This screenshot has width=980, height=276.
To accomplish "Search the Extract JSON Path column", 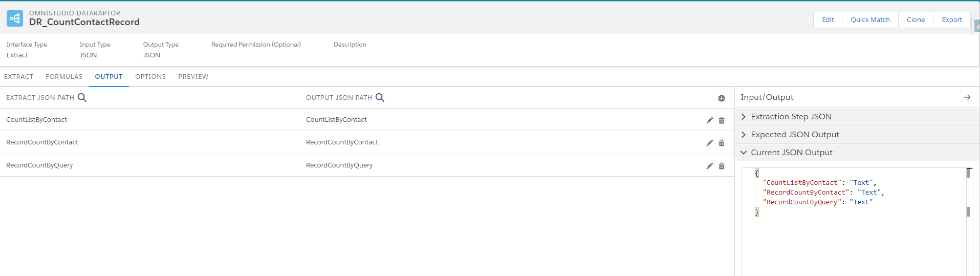I will click(82, 97).
